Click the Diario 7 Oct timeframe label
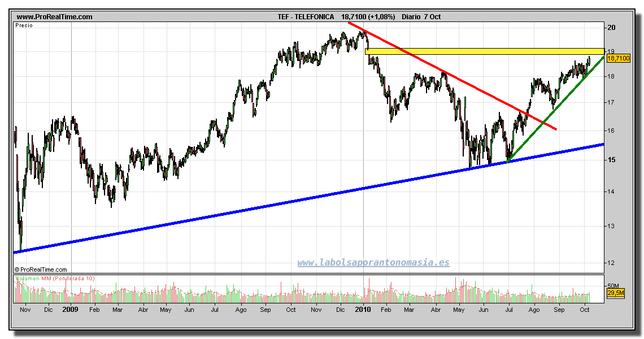The image size is (644, 339). [421, 17]
